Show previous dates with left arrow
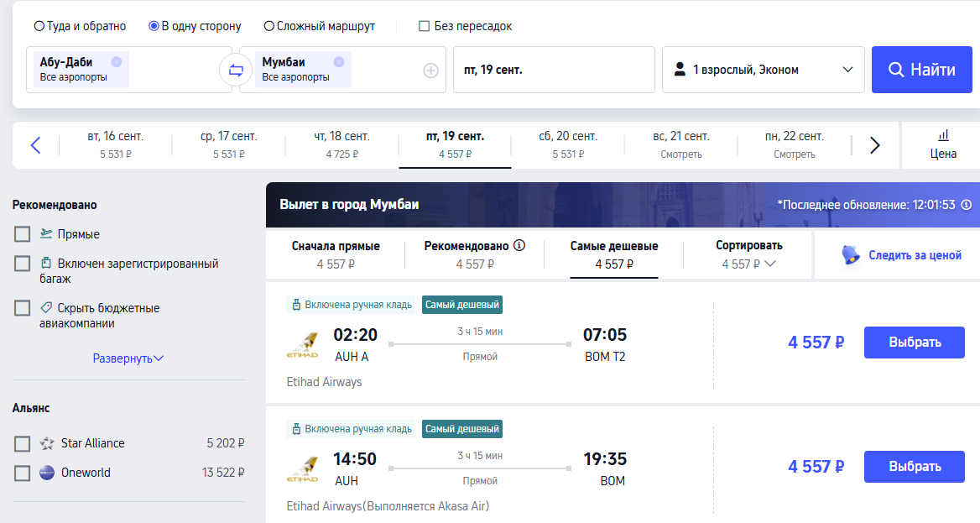The image size is (980, 523). coord(35,145)
